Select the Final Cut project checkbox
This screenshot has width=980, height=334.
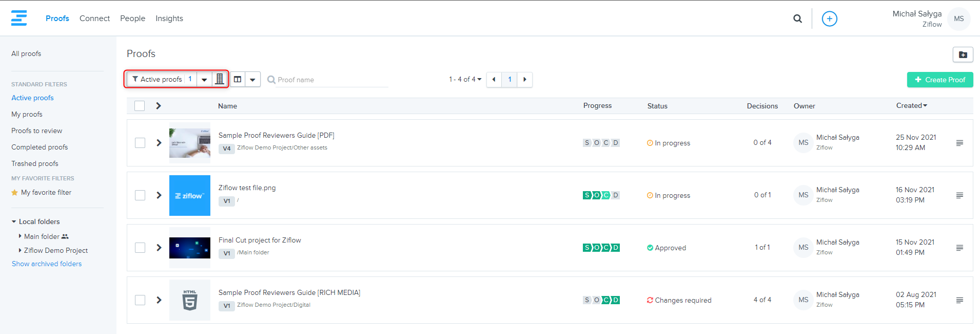pos(140,248)
